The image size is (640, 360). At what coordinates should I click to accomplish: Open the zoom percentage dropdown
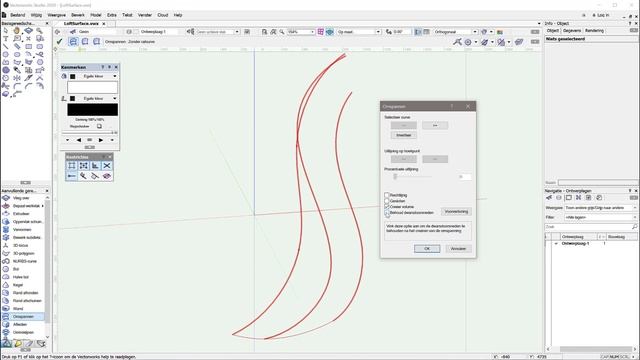coord(301,31)
